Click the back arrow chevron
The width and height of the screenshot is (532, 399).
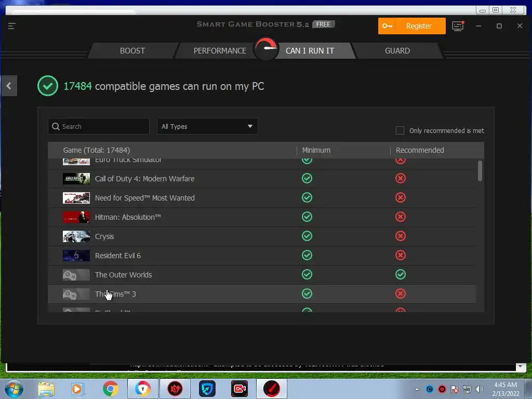tap(9, 86)
